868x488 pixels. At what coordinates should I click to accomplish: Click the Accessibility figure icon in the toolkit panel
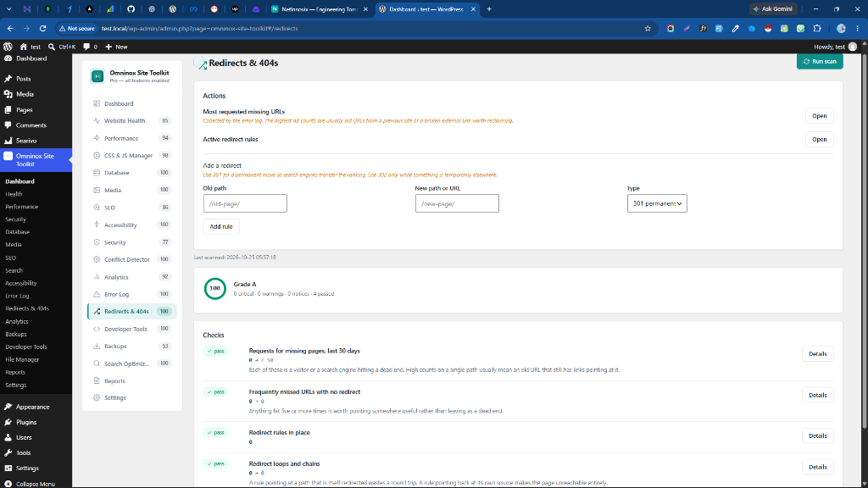97,225
